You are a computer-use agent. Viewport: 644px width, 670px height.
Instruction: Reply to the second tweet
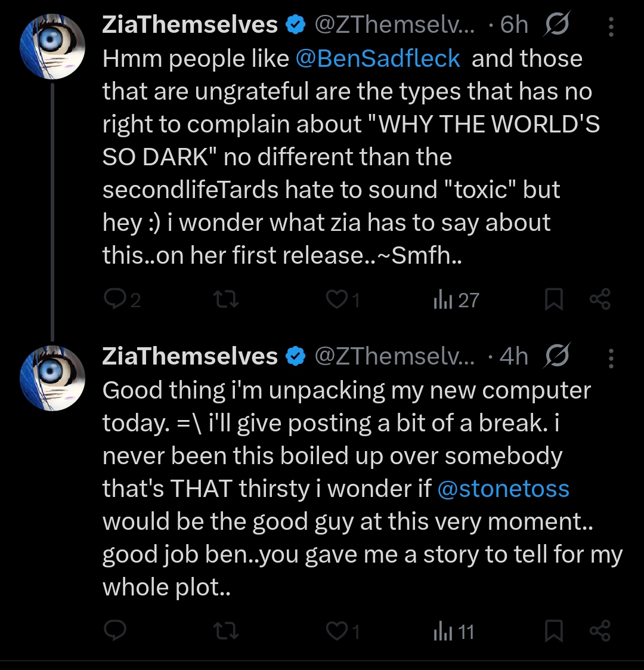pos(114,631)
